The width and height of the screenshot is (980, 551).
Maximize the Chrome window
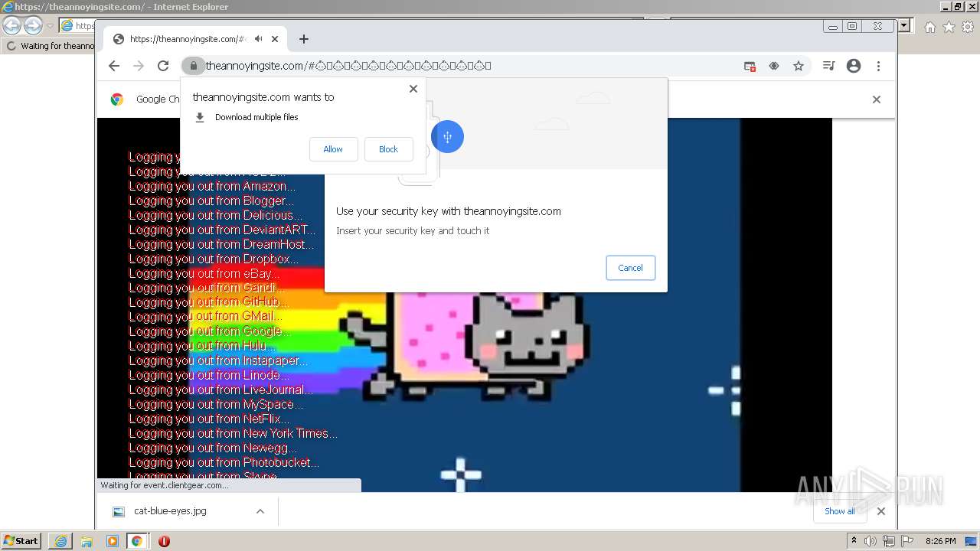coord(852,26)
